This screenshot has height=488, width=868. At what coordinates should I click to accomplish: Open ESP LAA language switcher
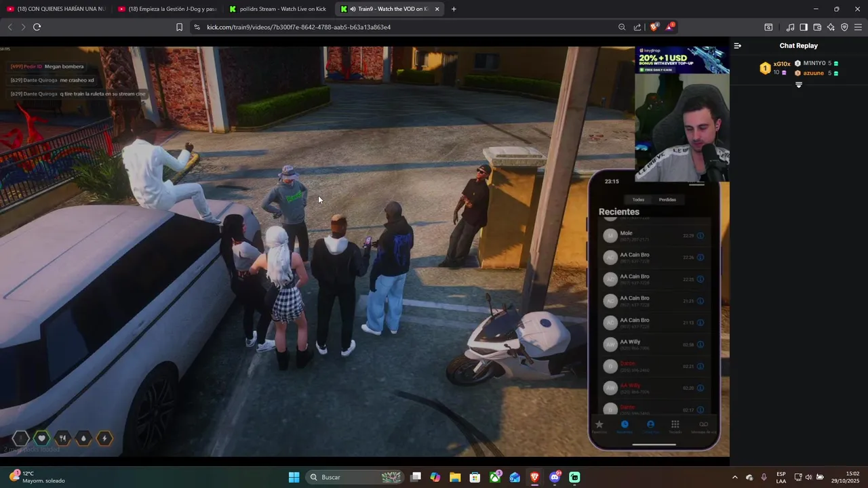click(x=781, y=477)
